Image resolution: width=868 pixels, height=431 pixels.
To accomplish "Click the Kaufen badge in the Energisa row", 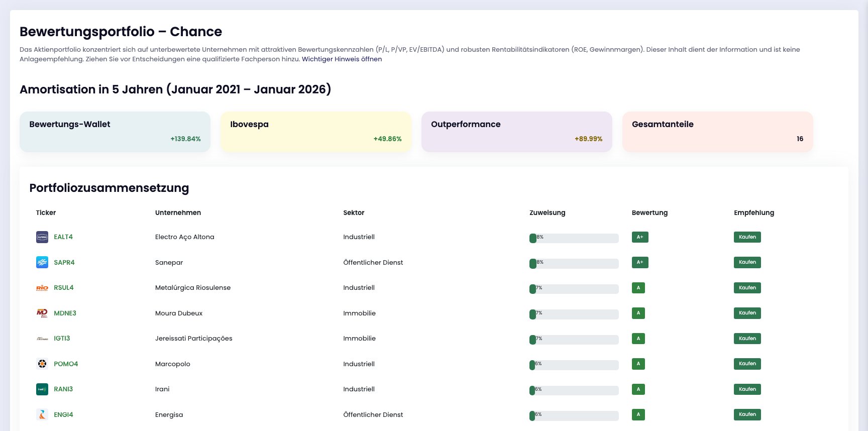I will (x=747, y=414).
